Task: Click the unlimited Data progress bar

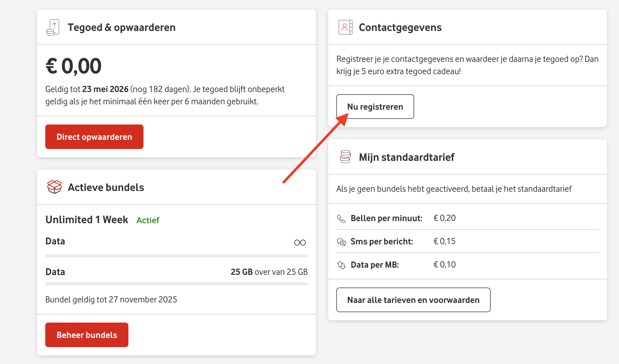Action: pos(176,256)
